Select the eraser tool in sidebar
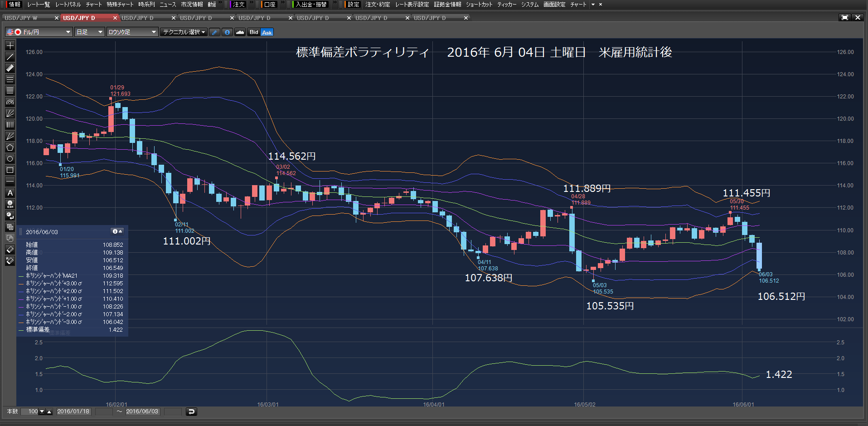 10,250
